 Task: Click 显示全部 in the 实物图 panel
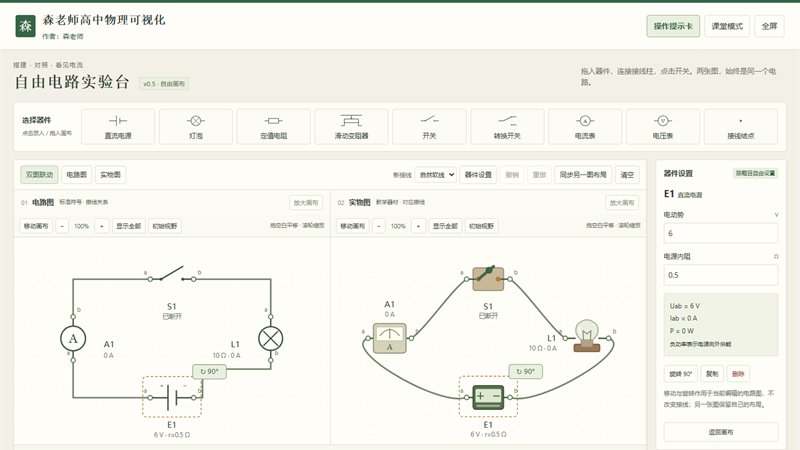445,226
